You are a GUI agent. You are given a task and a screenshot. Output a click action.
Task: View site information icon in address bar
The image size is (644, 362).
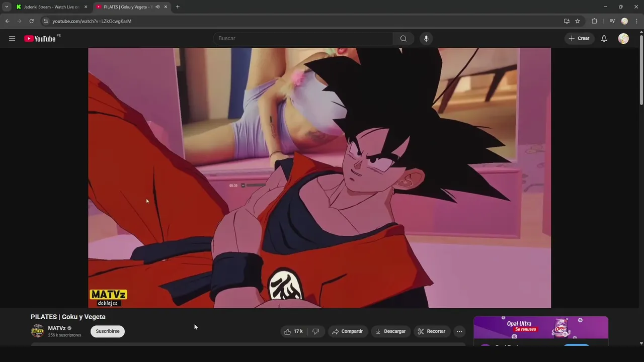coord(46,21)
